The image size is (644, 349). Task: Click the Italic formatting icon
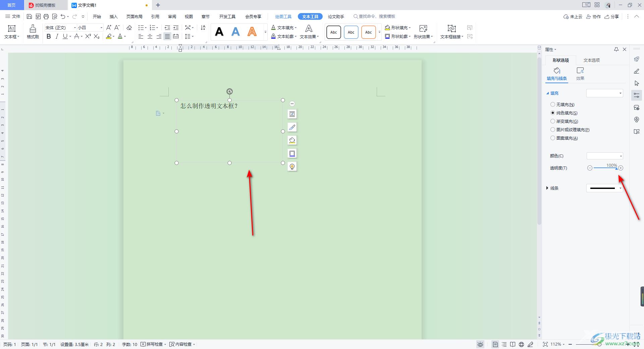tap(57, 36)
